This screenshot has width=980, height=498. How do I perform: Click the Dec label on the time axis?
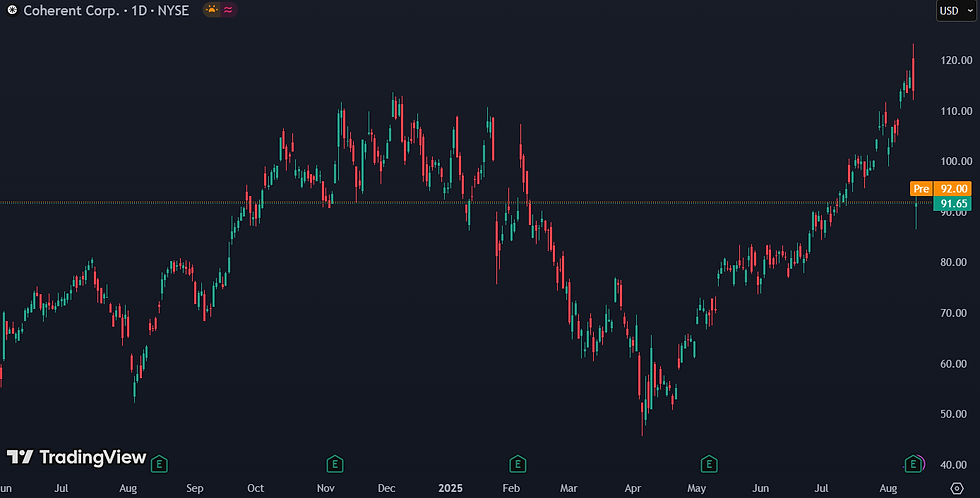coord(386,488)
